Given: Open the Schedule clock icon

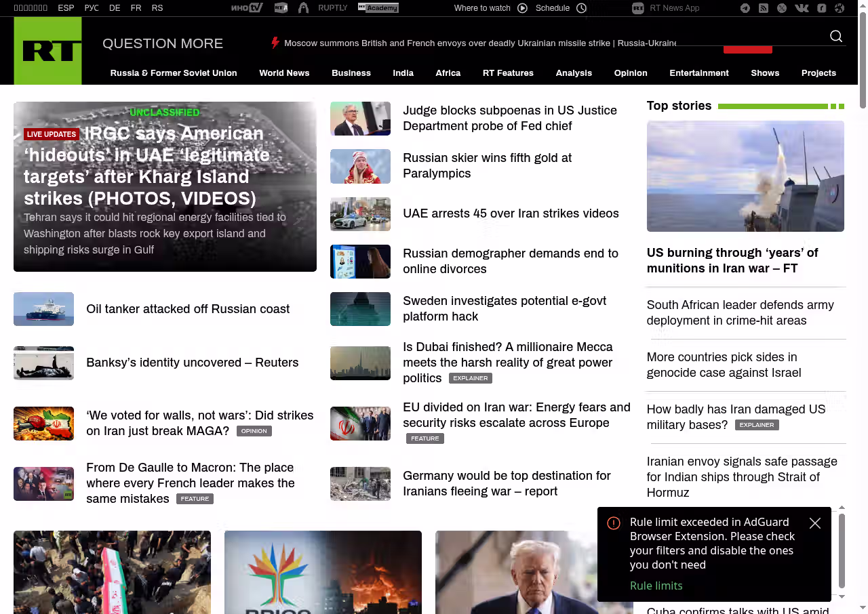Looking at the screenshot, I should click(x=581, y=8).
